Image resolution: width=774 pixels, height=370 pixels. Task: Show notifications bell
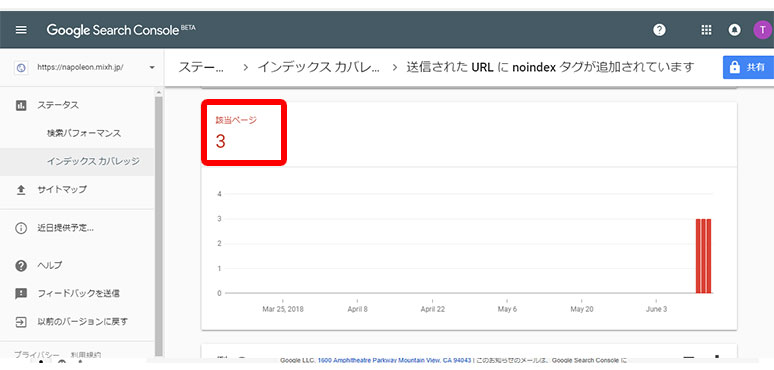pyautogui.click(x=735, y=30)
